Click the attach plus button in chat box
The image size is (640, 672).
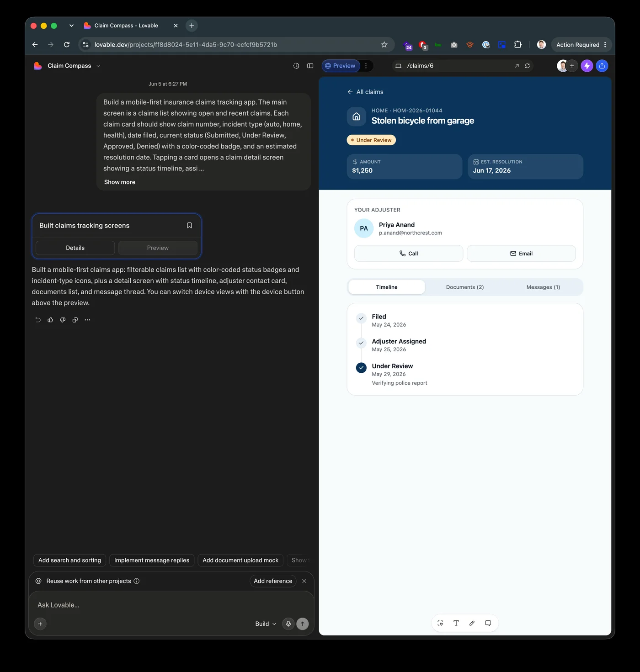[40, 624]
